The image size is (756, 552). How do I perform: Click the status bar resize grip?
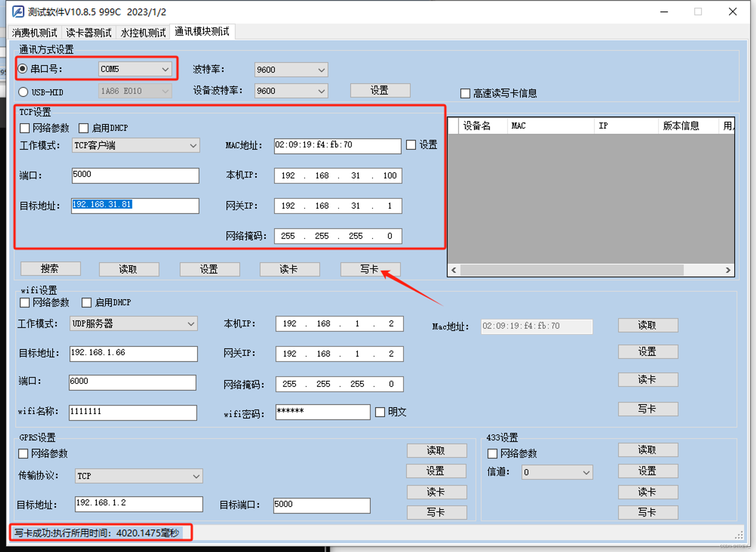tap(739, 535)
